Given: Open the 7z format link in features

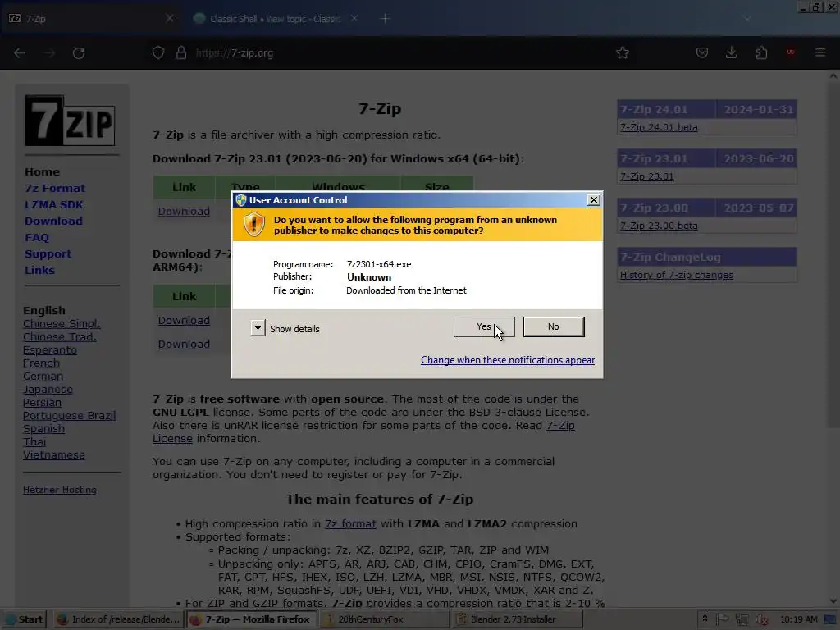Looking at the screenshot, I should (x=350, y=524).
